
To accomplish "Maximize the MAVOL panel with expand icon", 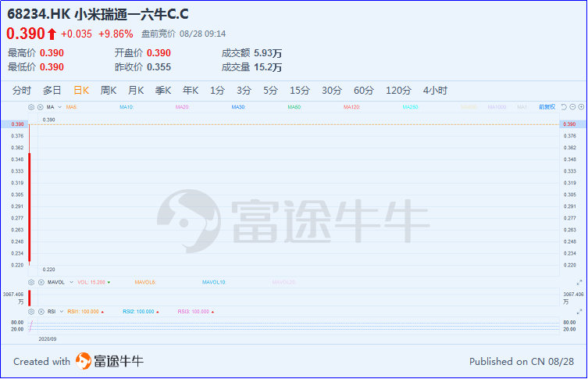I will 579,282.
